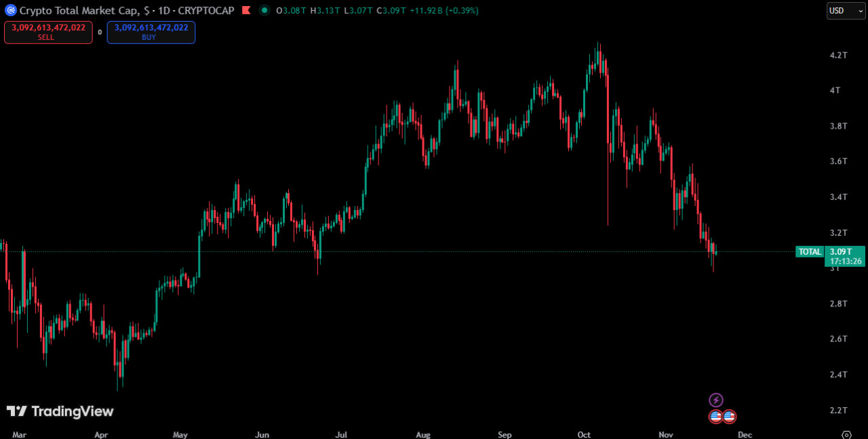Open chart settings hexagon gear icon
The width and height of the screenshot is (868, 439).
[846, 434]
